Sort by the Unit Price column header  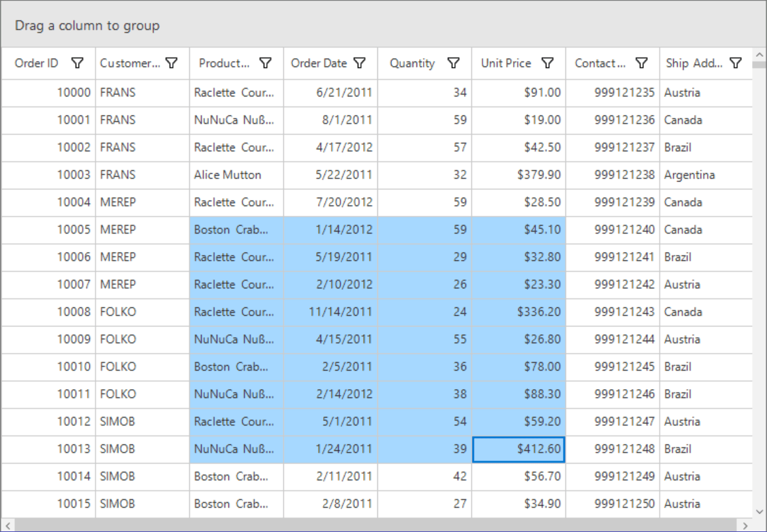(506, 63)
